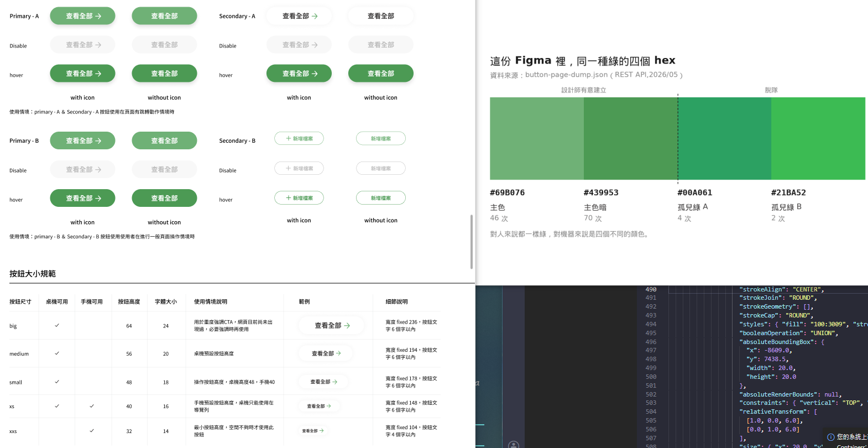
Task: Click Secondary-B hover 新增檔案 button with plus
Action: 299,197
